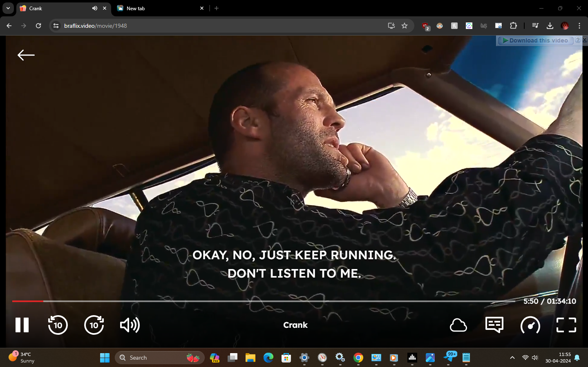View site information for braflix.video
The height and width of the screenshot is (367, 588).
click(56, 26)
